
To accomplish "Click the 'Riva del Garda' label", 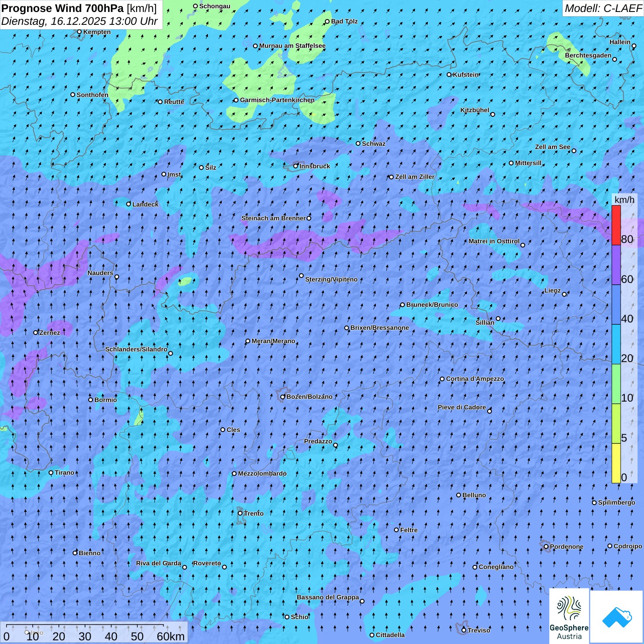I will pyautogui.click(x=159, y=563).
